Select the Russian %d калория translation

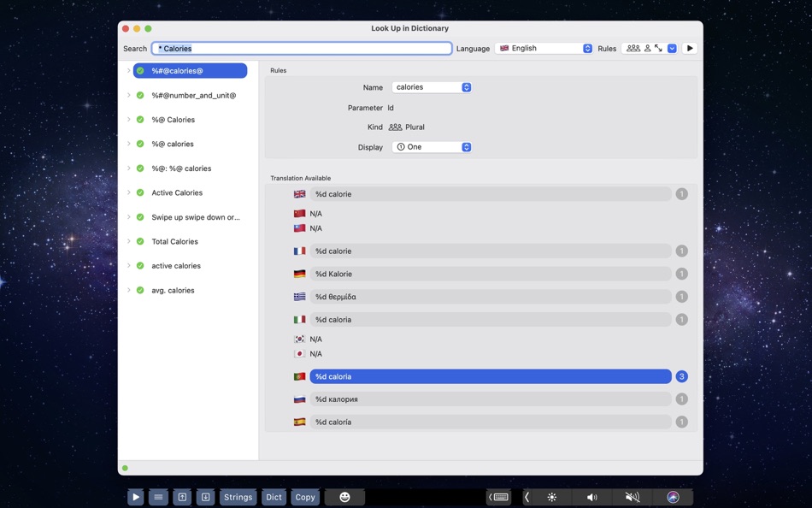coord(491,399)
